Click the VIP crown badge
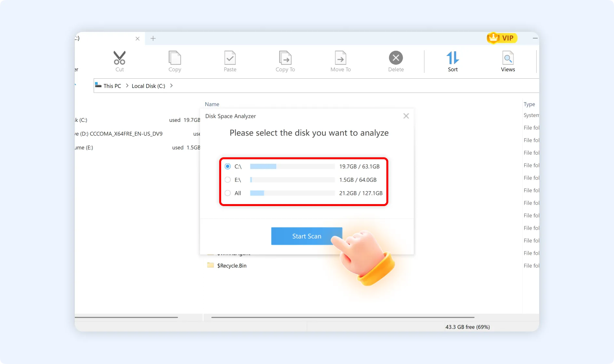Viewport: 614px width, 364px height. click(x=501, y=38)
